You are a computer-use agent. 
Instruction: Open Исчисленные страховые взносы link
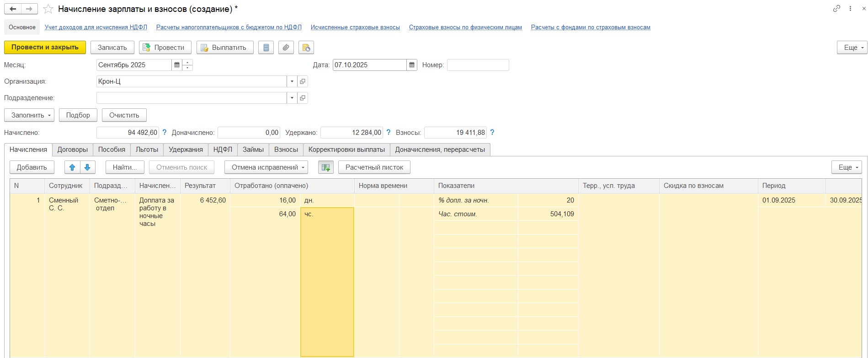(355, 27)
